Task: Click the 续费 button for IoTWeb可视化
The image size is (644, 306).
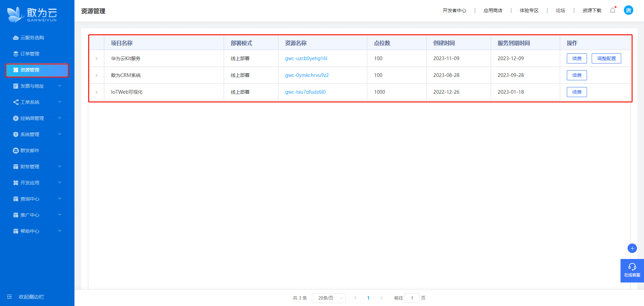Action: click(577, 92)
